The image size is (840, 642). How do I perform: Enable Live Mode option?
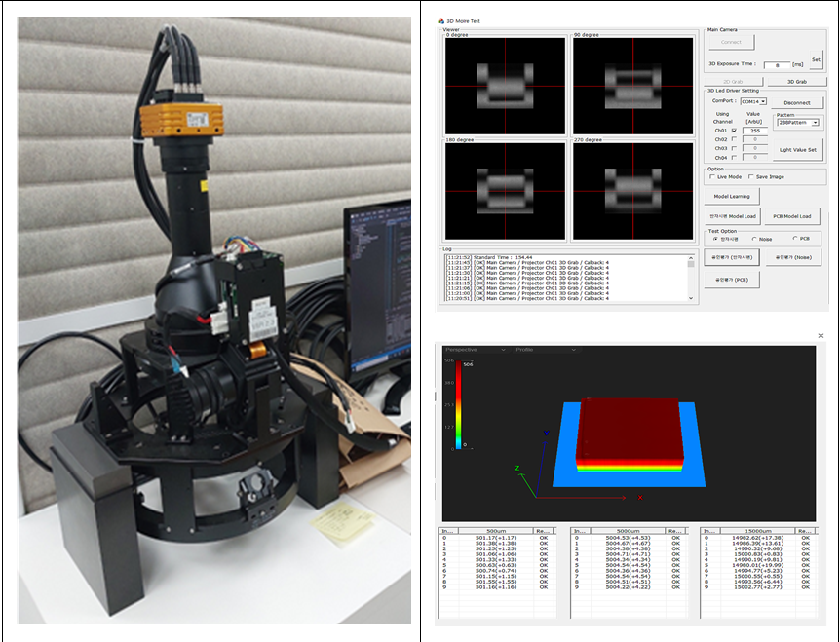[710, 177]
